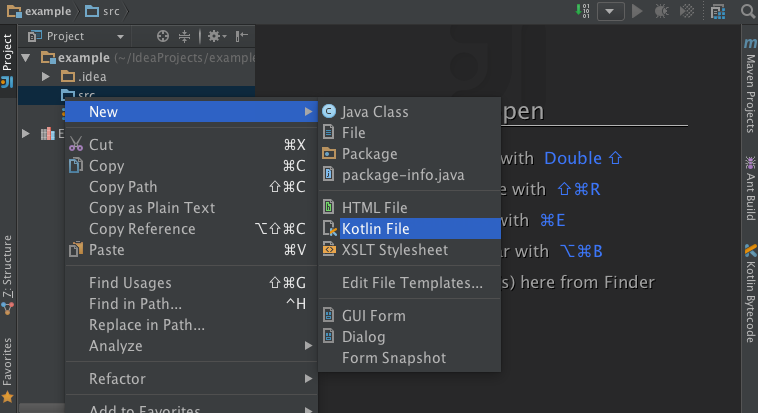
Task: Select Kotlin File from the New submenu
Action: pos(375,229)
